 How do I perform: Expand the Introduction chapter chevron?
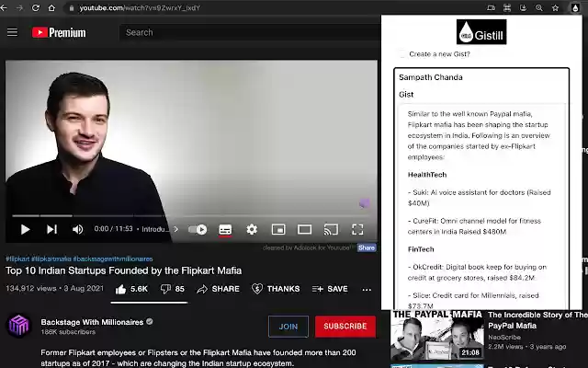point(175,229)
